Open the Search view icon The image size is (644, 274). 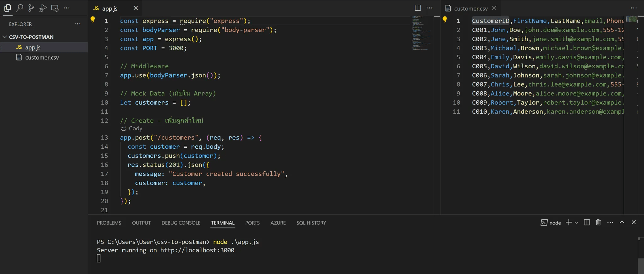pos(19,8)
